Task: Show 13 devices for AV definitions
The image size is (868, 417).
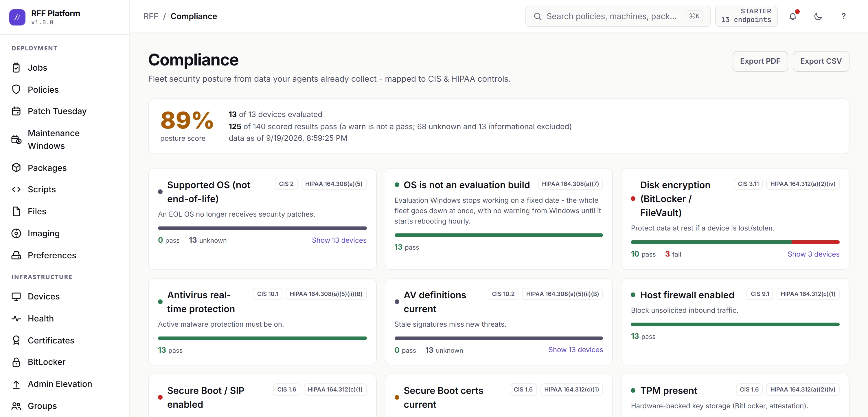Action: click(x=575, y=350)
